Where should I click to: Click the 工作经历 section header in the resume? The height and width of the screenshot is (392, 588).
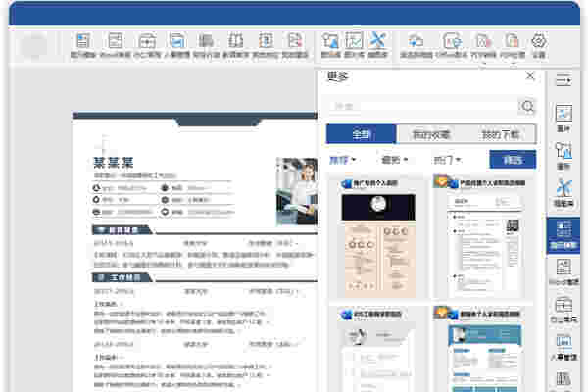pyautogui.click(x=122, y=277)
